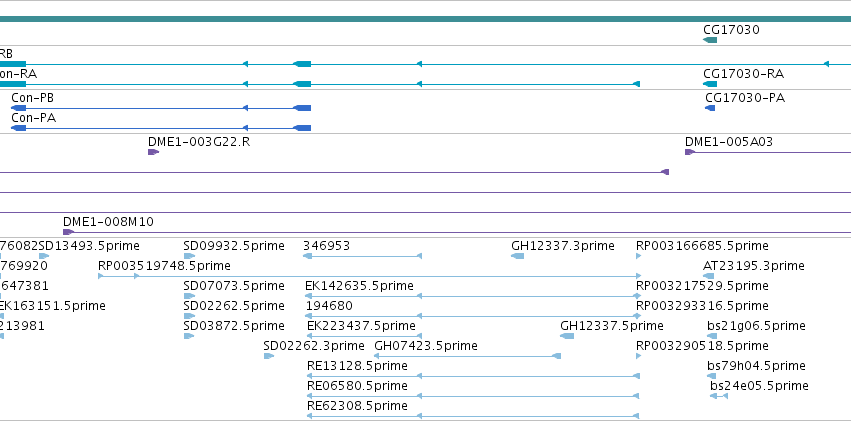Select the DME1-003G22.R label
Screen dimensions: 851x421
pyautogui.click(x=199, y=142)
